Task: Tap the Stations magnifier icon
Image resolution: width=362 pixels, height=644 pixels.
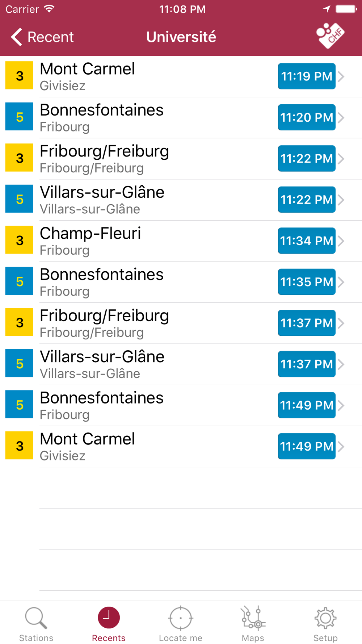Action: click(36, 618)
